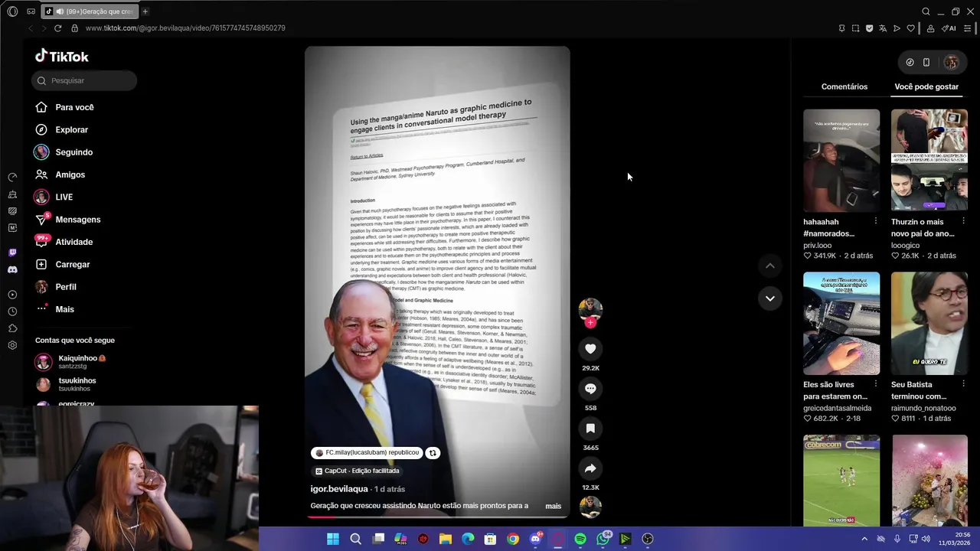Click the TikTok logo
980x551 pixels.
(62, 56)
